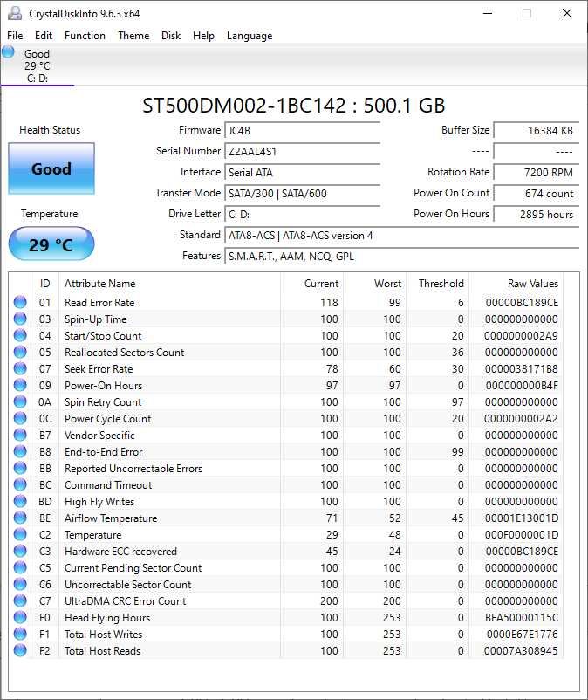Viewport: 588px width, 700px height.
Task: Click the Drive Letter field C: D:
Action: tap(303, 215)
